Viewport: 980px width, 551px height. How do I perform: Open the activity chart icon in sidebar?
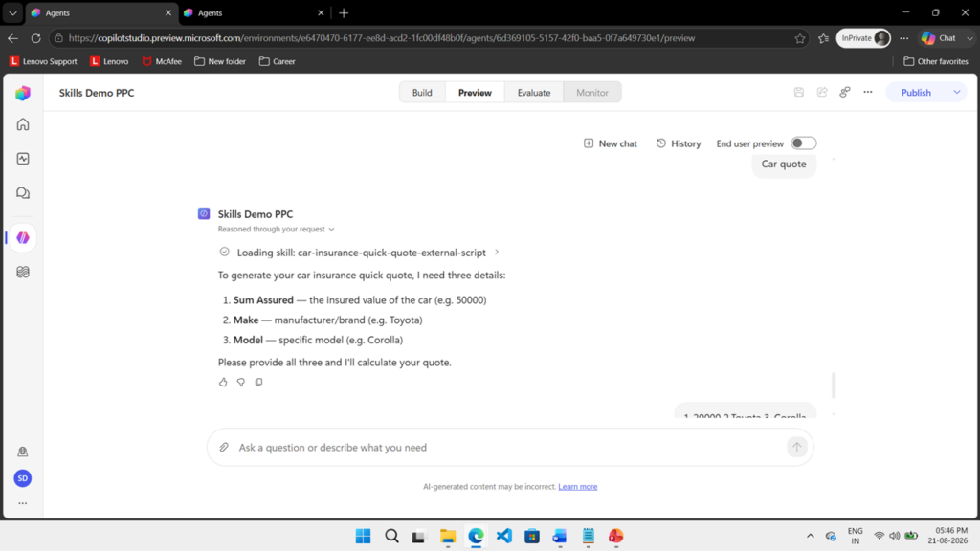(x=23, y=159)
